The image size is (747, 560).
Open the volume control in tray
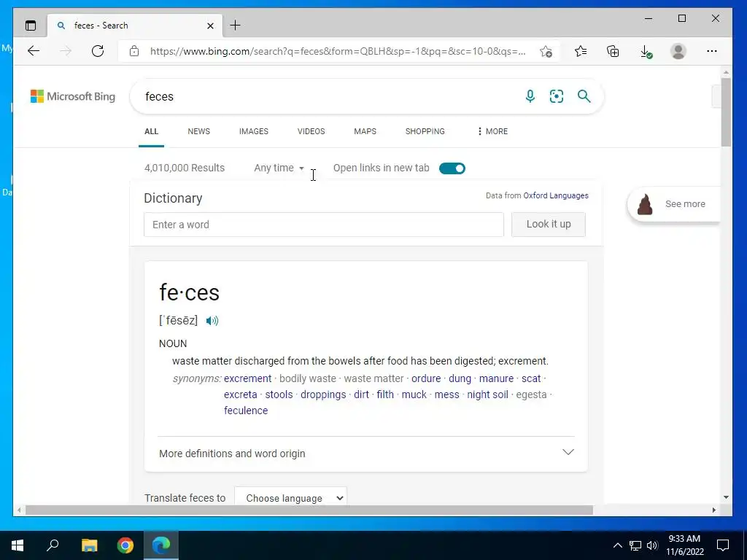pyautogui.click(x=652, y=545)
